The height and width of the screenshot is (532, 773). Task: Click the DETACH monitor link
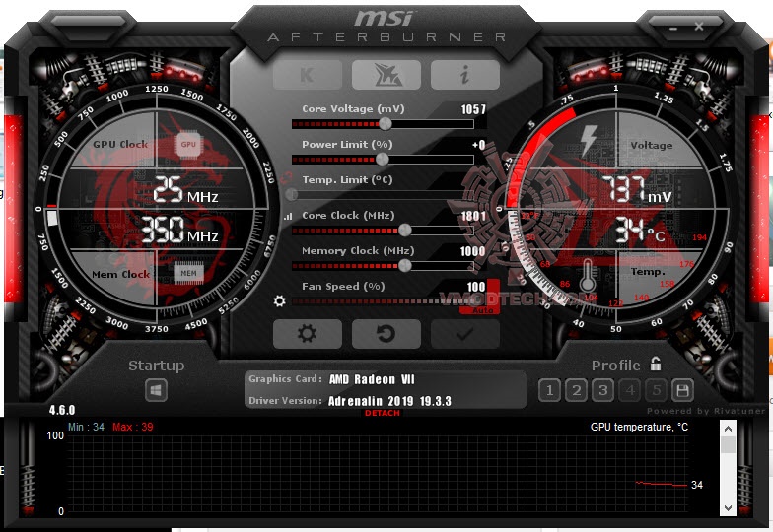(x=383, y=413)
